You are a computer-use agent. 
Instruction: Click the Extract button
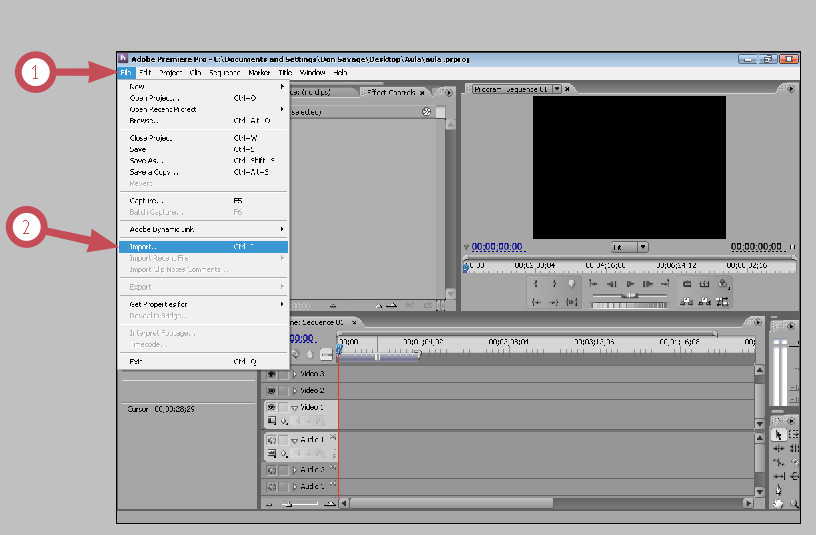(705, 301)
